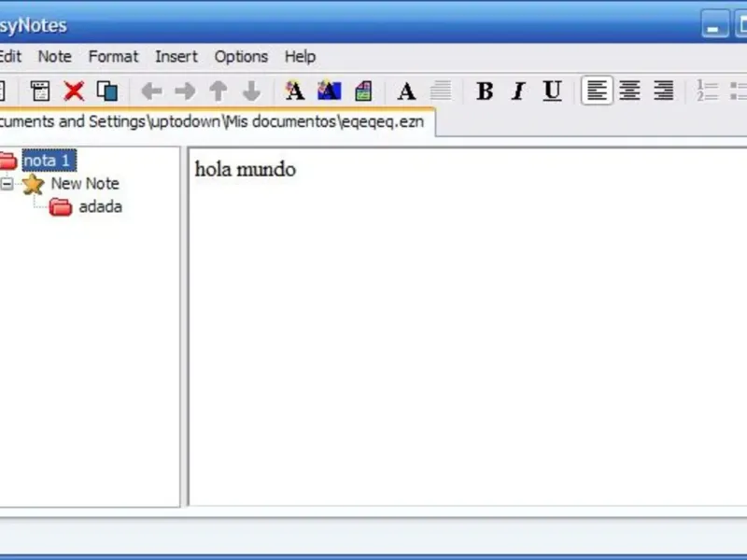Screen dimensions: 747x560
Task: Apply a numbered list
Action: (x=707, y=90)
